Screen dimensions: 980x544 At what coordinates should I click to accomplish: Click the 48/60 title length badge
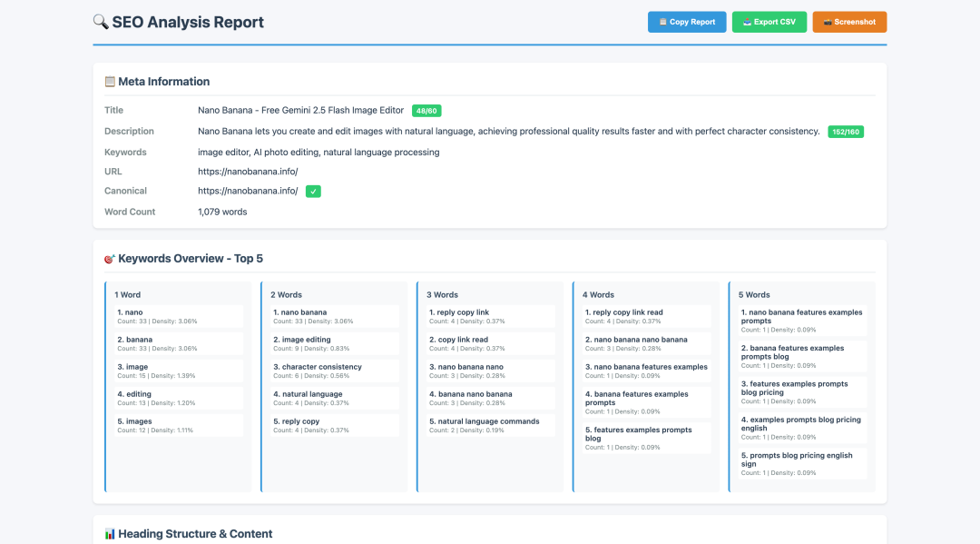[426, 111]
